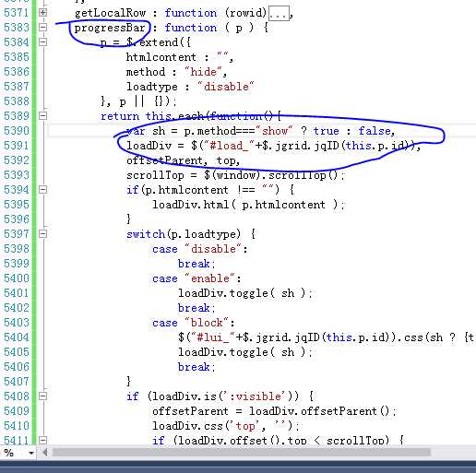Expand the collapsed getLocalRow function on line 5371

[42, 13]
